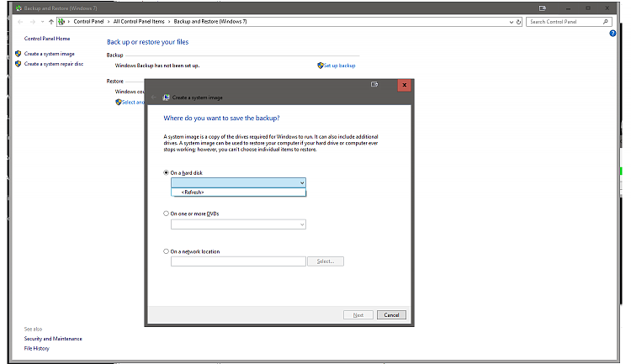Select On a hard disk radio button
Image resolution: width=631 pixels, height=364 pixels.
[x=166, y=172]
